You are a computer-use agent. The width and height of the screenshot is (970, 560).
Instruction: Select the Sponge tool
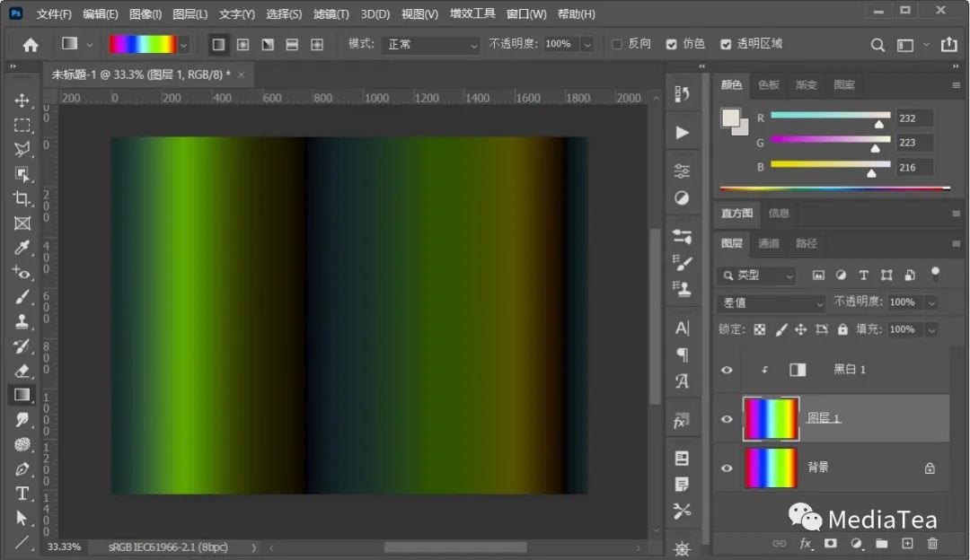(x=22, y=444)
